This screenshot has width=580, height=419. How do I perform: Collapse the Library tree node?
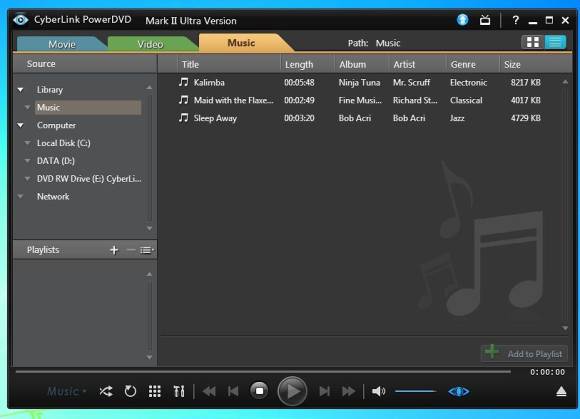21,90
